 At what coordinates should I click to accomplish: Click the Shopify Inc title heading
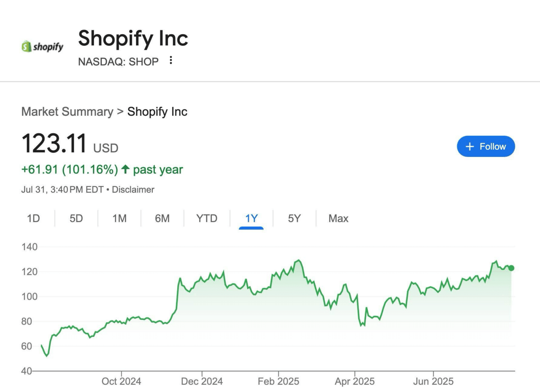pos(133,38)
